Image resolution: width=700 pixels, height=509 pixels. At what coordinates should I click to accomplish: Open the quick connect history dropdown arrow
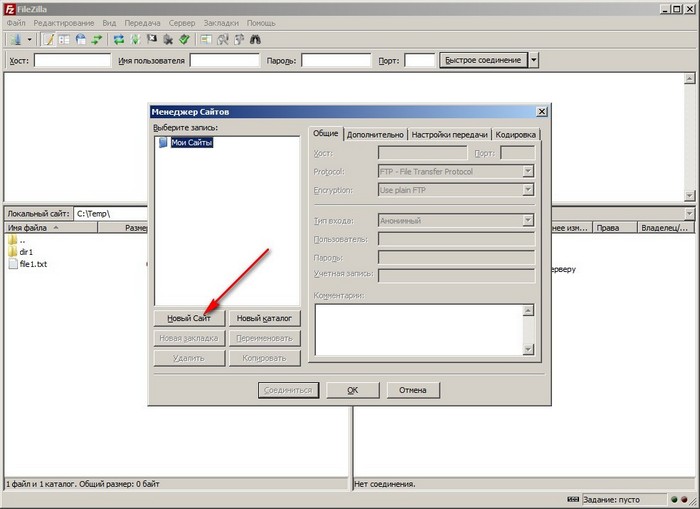tap(533, 60)
